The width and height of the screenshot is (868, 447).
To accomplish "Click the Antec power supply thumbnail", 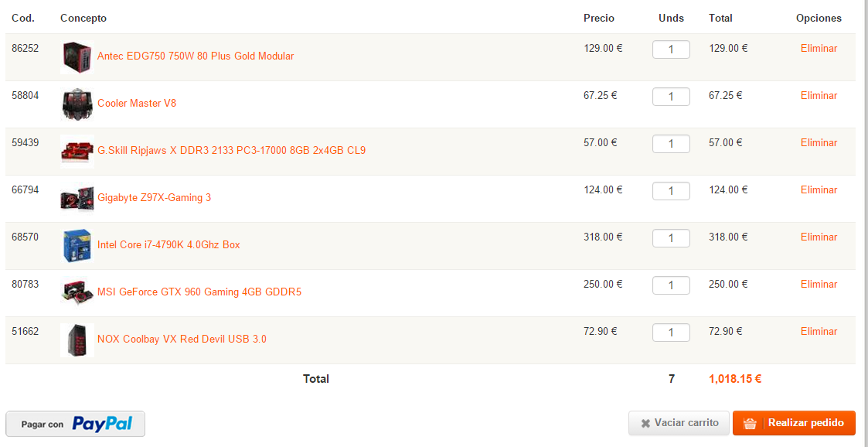I will coord(77,57).
